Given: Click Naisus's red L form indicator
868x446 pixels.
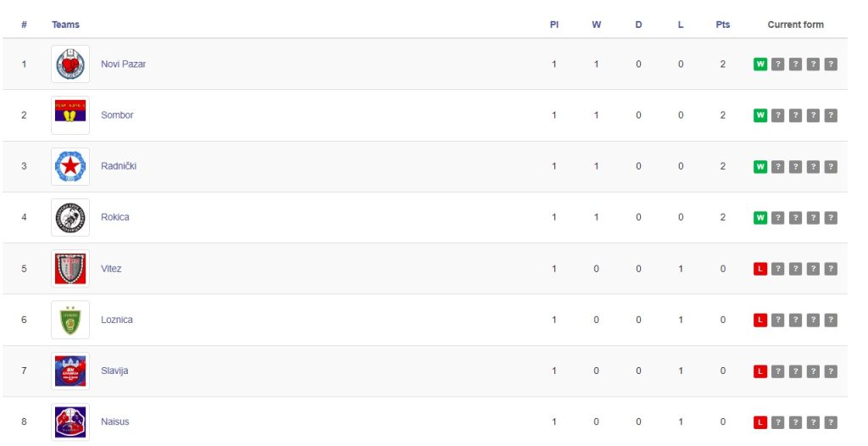Looking at the screenshot, I should pos(760,422).
